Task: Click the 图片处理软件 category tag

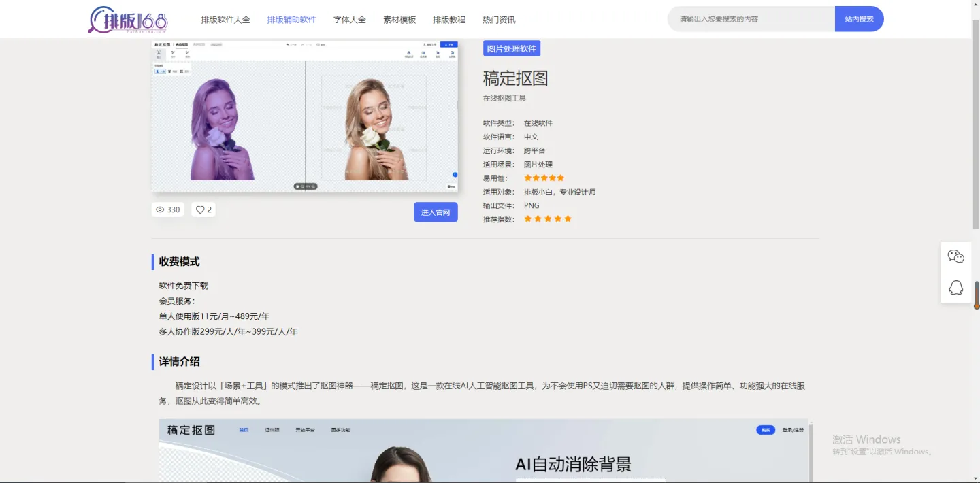Action: [512, 48]
